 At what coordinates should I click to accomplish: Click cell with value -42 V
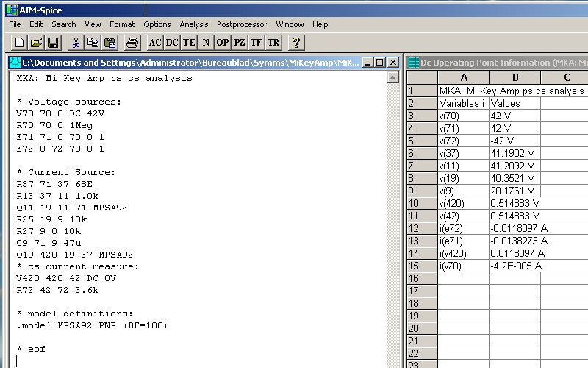515,141
